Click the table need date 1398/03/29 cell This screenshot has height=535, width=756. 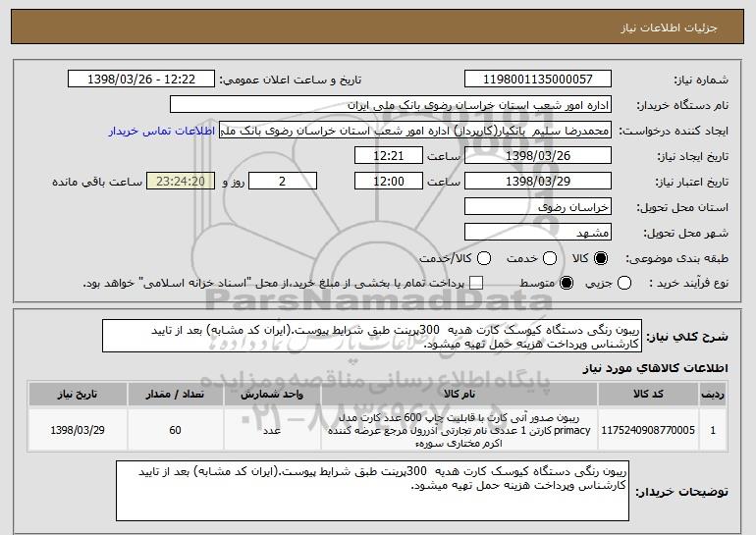[x=78, y=430]
